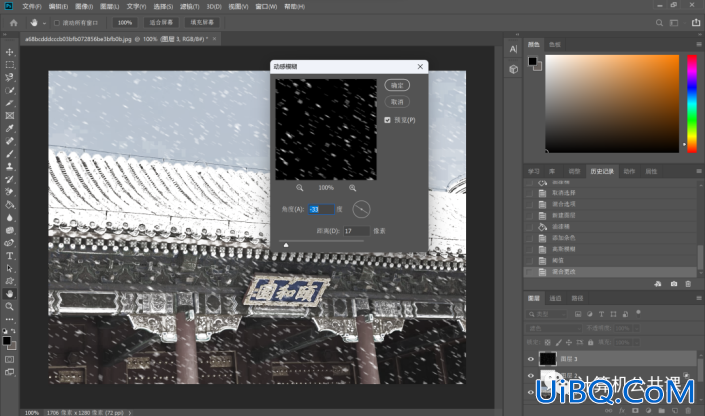
Task: Zoom out the Motion Blur preview
Action: pos(299,188)
